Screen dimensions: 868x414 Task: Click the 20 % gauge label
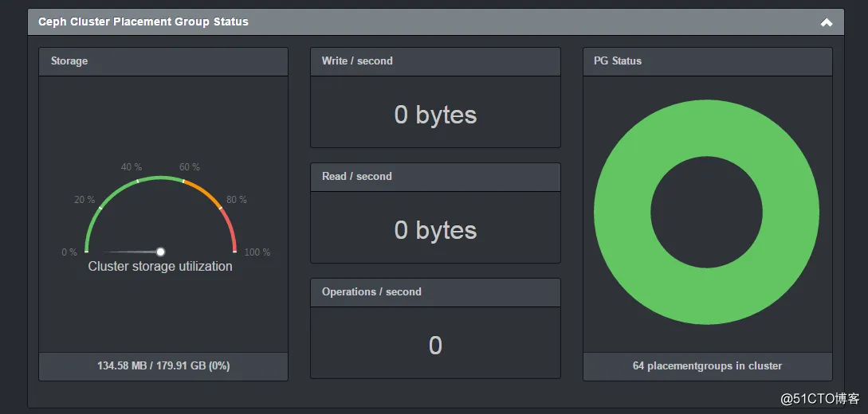click(84, 200)
